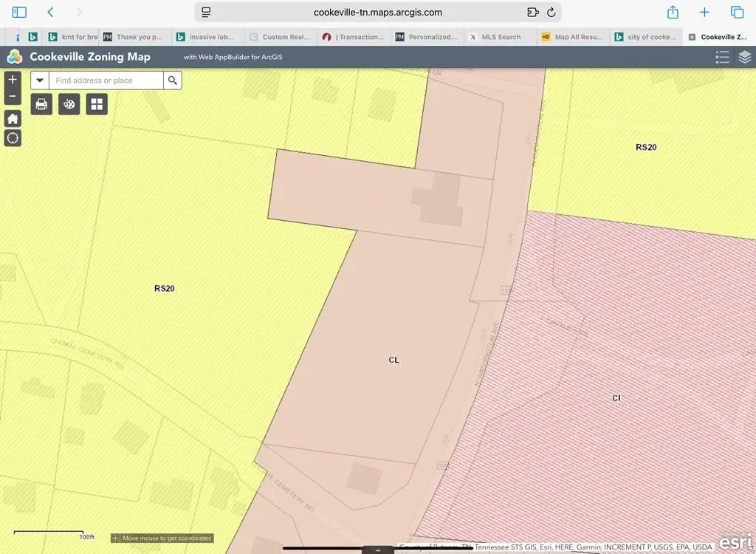Toggle the Safari sidebar

coord(19,13)
